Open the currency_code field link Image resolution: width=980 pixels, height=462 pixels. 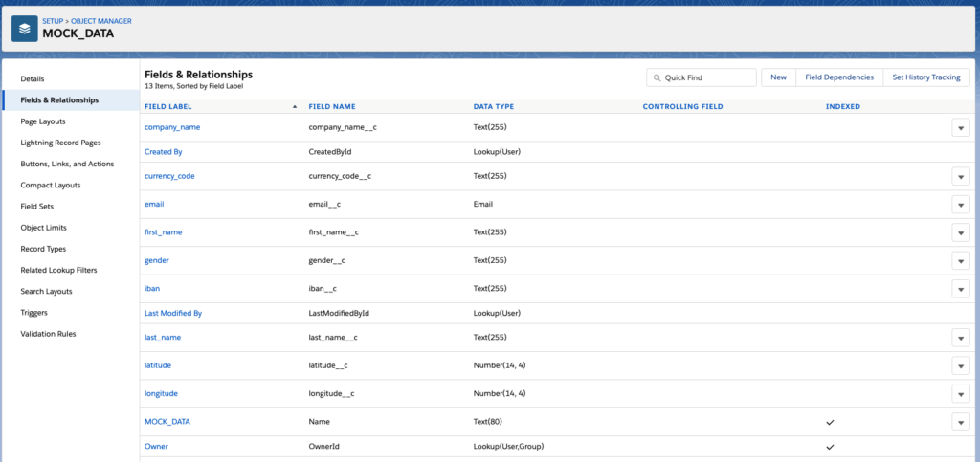(x=169, y=176)
